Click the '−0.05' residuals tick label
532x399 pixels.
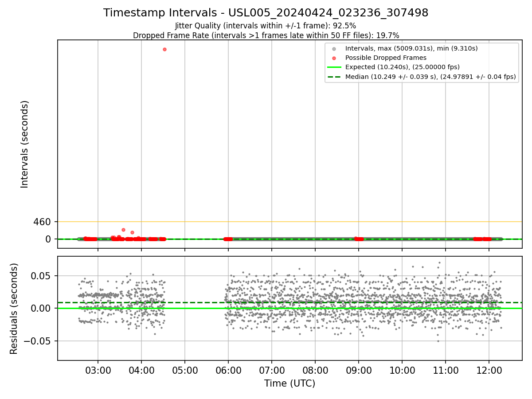[37, 341]
